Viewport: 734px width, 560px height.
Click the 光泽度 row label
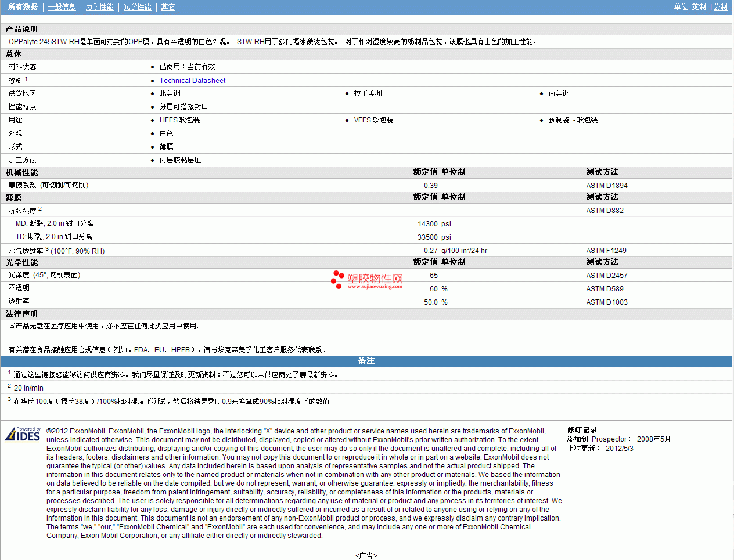pos(44,275)
